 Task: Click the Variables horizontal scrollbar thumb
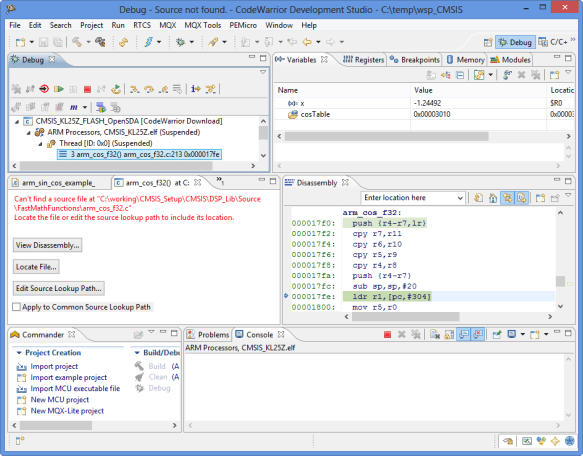coord(386,137)
